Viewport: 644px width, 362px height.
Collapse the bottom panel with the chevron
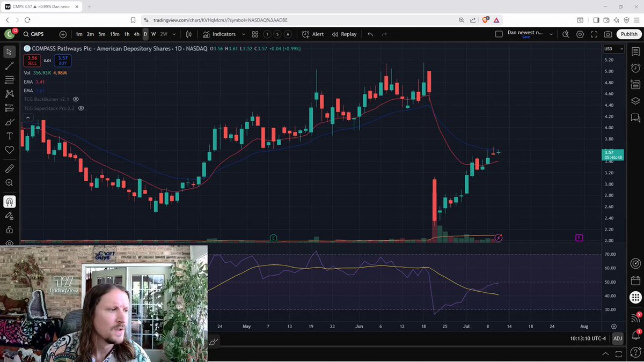[x=605, y=354]
